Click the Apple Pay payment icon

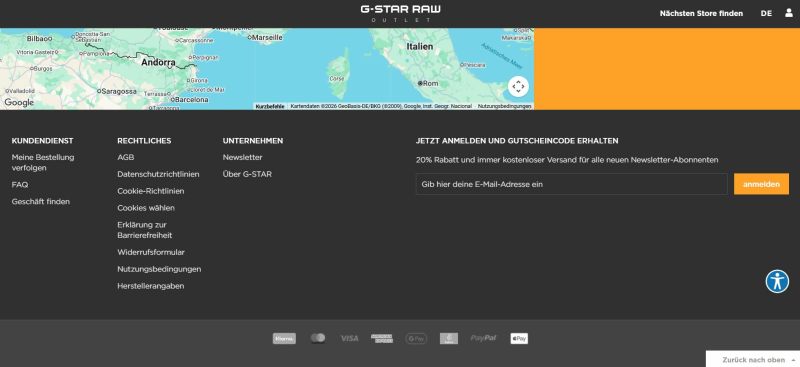pos(519,338)
